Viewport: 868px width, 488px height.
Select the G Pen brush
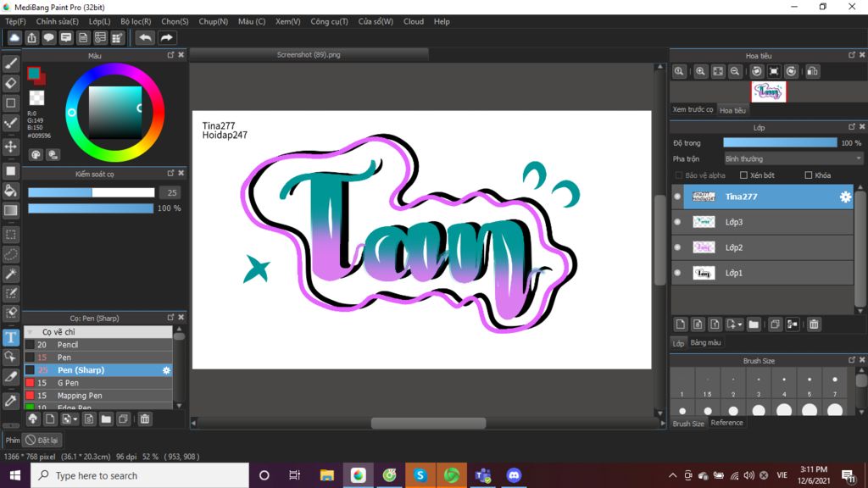pos(98,383)
